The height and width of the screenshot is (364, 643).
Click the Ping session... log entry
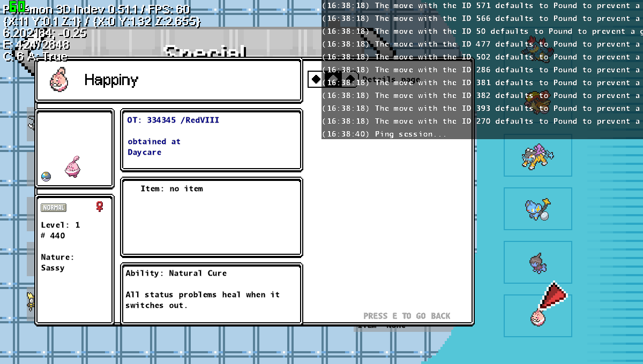(384, 134)
